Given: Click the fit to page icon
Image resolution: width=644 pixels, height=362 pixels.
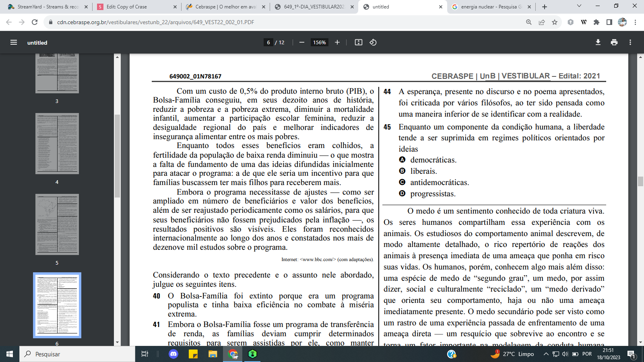Looking at the screenshot, I should (359, 42).
